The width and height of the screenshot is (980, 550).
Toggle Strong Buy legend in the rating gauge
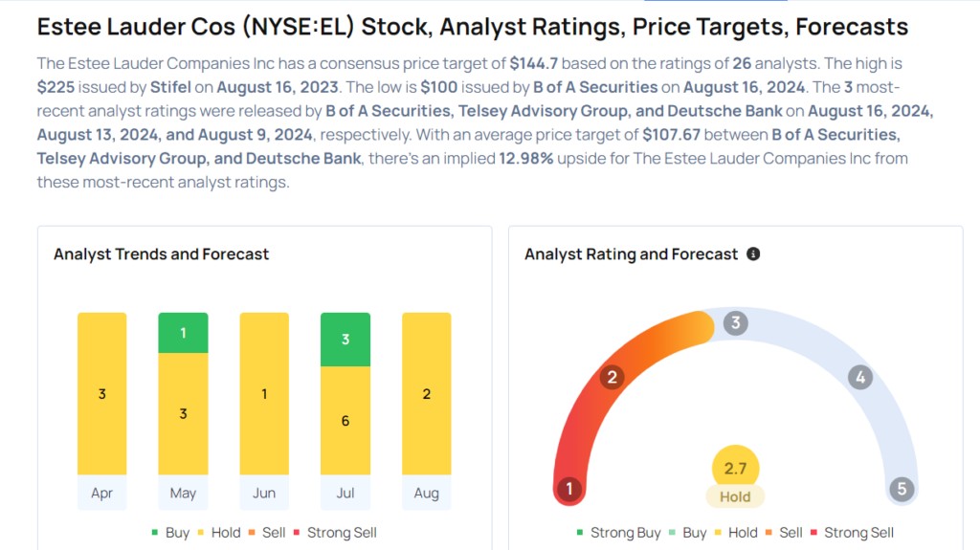point(618,533)
